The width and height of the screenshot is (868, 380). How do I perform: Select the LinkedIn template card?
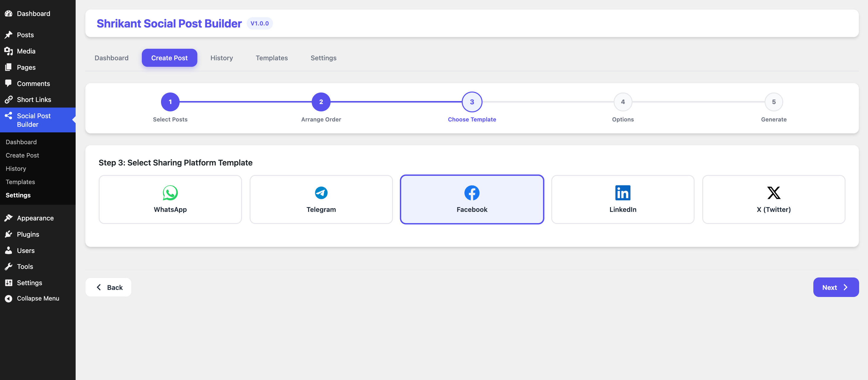pyautogui.click(x=623, y=199)
